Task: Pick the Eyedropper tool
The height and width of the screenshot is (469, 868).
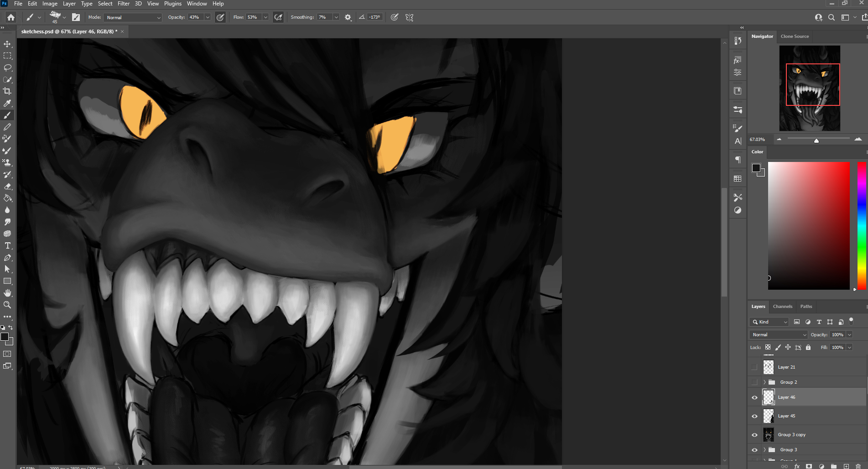Action: (7, 103)
